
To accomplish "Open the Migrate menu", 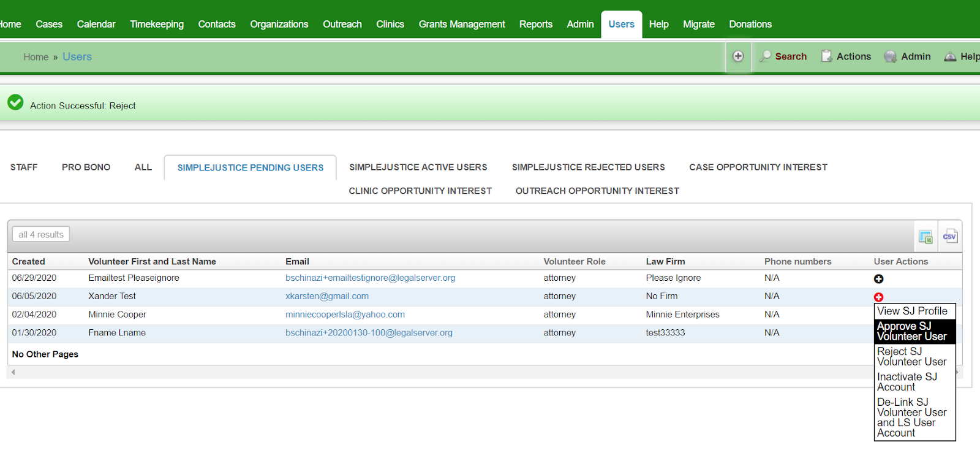I will pos(699,24).
